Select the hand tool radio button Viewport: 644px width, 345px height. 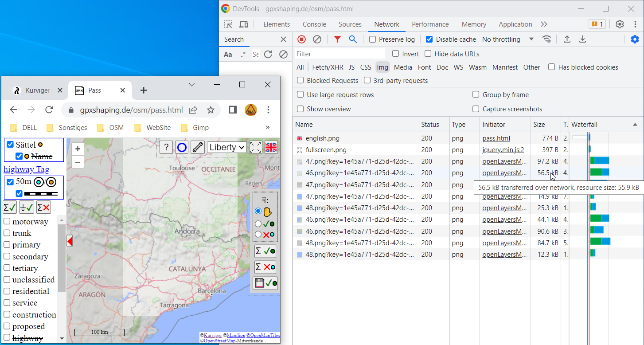pyautogui.click(x=258, y=212)
